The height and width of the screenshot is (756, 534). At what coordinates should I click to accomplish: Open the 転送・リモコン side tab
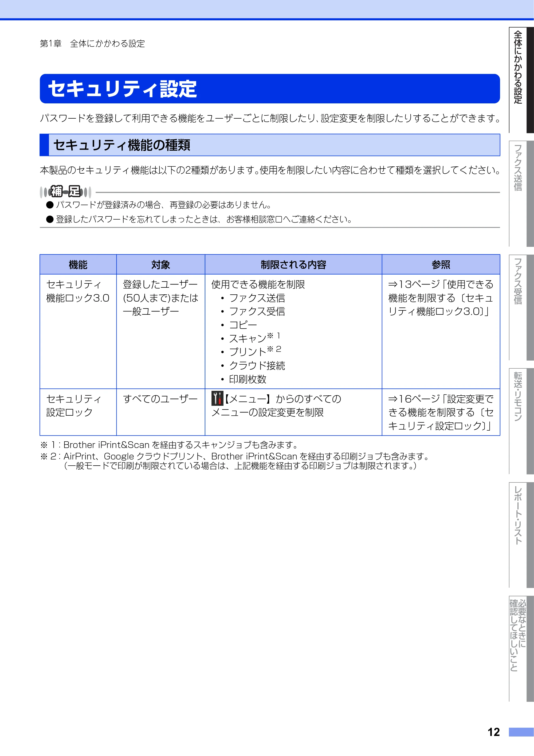pyautogui.click(x=521, y=421)
